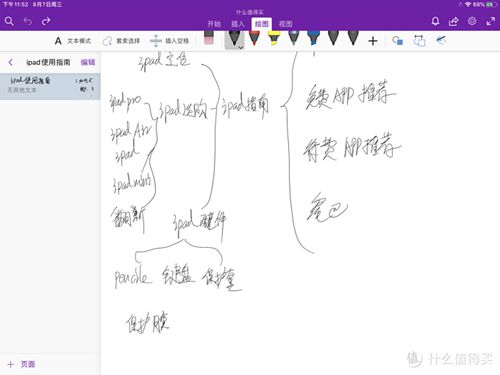Viewport: 500px width, 375px height.
Task: Enable 套索选择 lasso select
Action: point(121,41)
